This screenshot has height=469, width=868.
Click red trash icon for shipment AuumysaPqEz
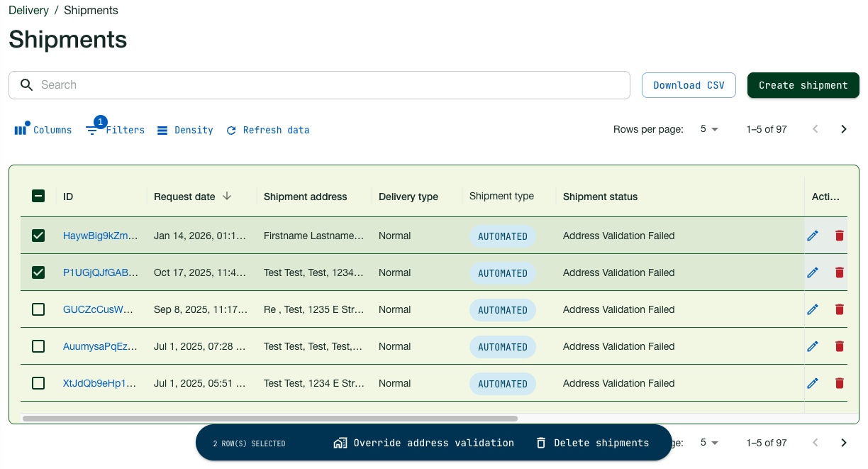pyautogui.click(x=840, y=346)
